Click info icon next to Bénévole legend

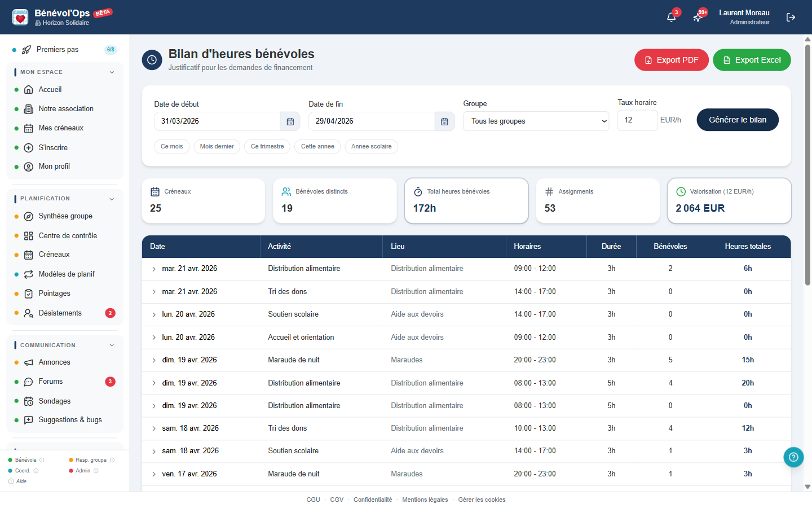click(42, 460)
